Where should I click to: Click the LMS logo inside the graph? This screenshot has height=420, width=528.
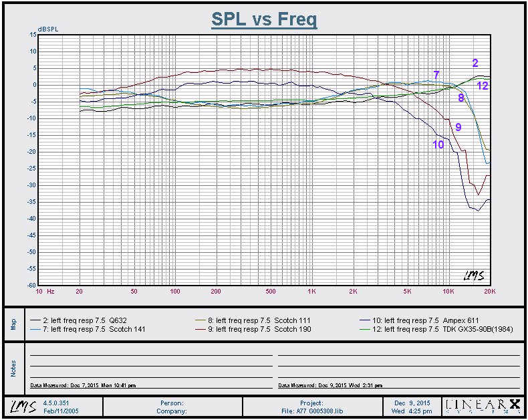click(x=473, y=275)
